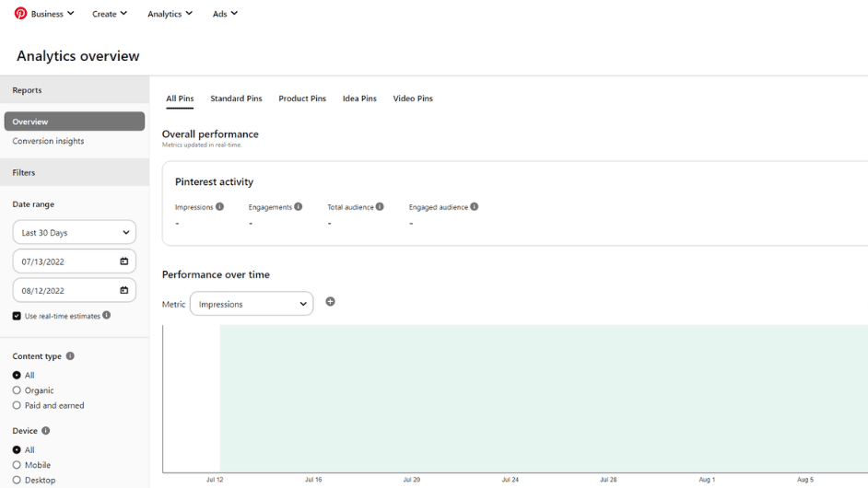Click the Aug 1 axis label
Image resolution: width=868 pixels, height=488 pixels.
[x=707, y=480]
